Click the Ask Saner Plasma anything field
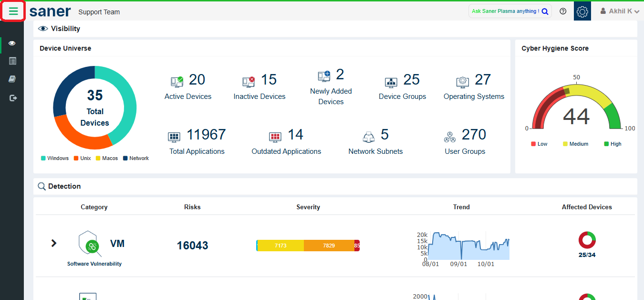This screenshot has height=300, width=644. click(505, 11)
